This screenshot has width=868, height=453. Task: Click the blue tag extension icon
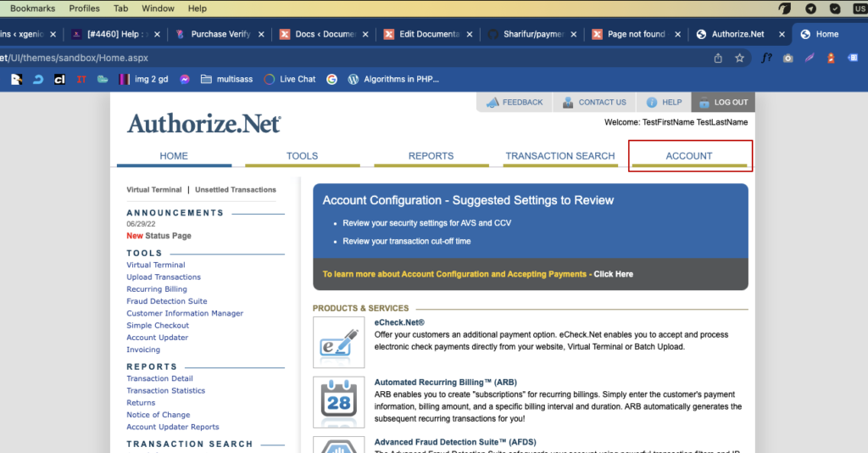853,58
